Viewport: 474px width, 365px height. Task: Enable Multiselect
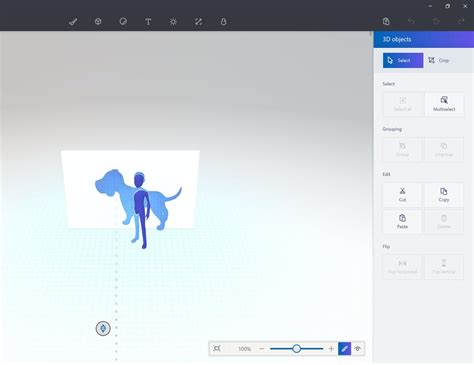pyautogui.click(x=444, y=104)
